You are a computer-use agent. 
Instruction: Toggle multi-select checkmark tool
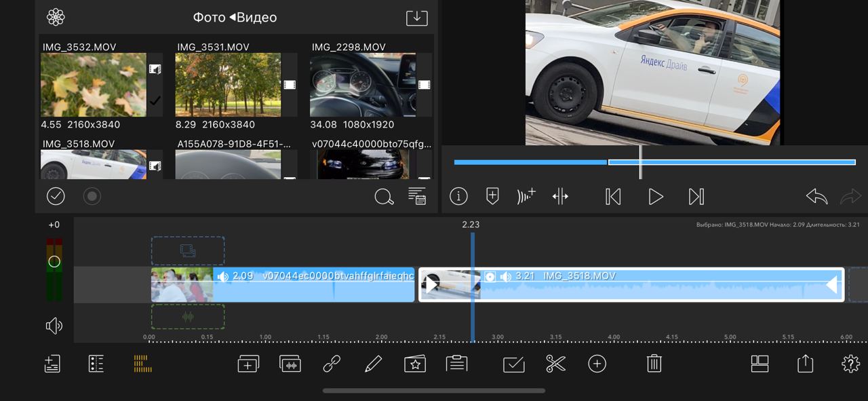tap(514, 364)
